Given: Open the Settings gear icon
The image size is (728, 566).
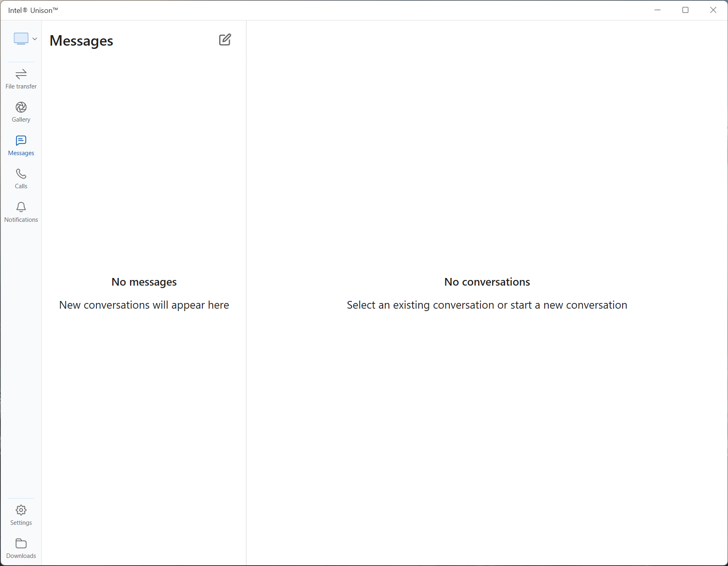Looking at the screenshot, I should click(21, 510).
